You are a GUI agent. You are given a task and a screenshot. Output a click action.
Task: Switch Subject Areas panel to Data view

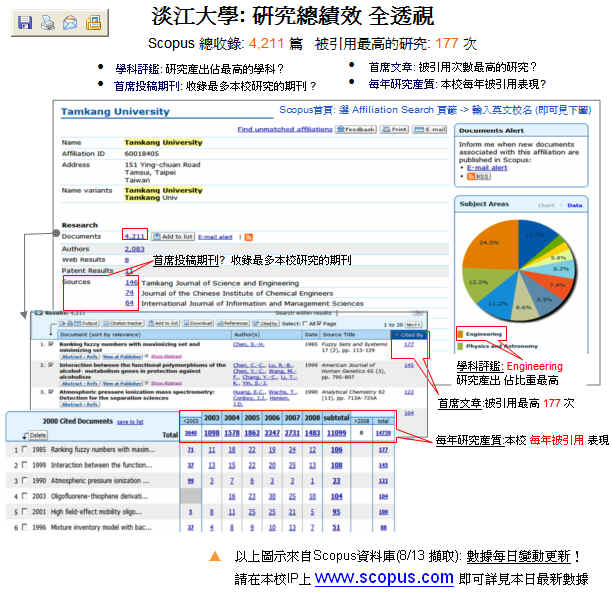tap(575, 205)
